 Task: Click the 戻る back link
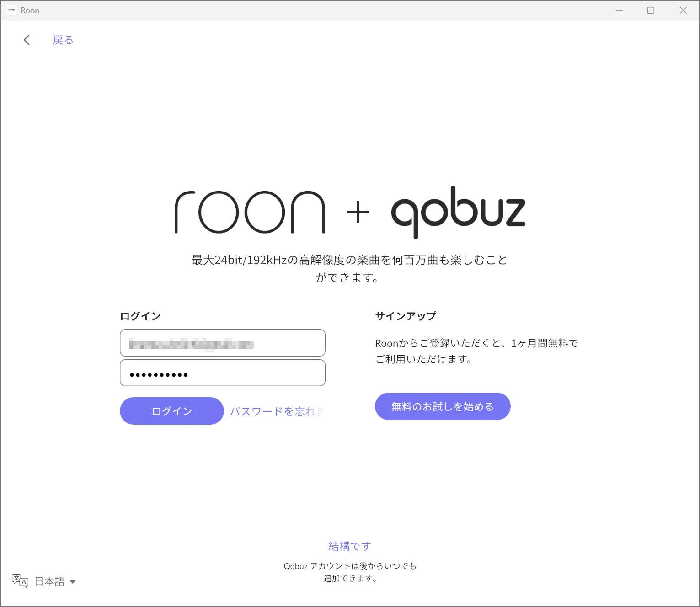coord(63,40)
